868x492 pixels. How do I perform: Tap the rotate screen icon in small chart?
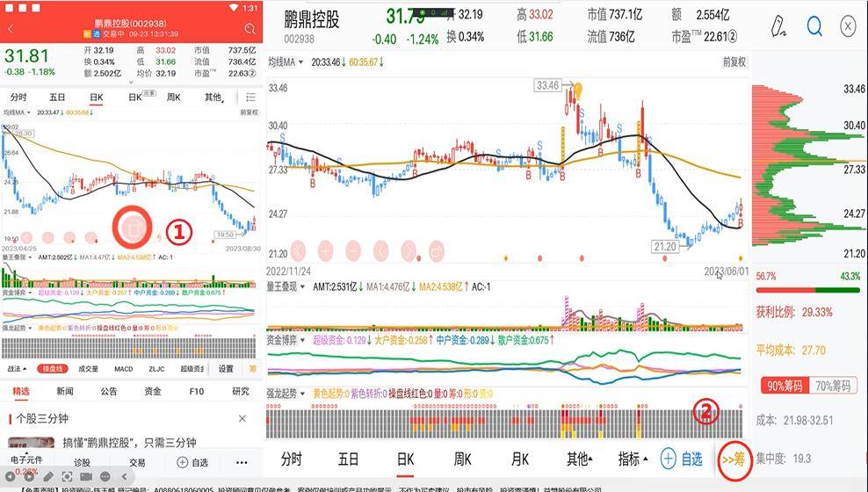pos(133,227)
